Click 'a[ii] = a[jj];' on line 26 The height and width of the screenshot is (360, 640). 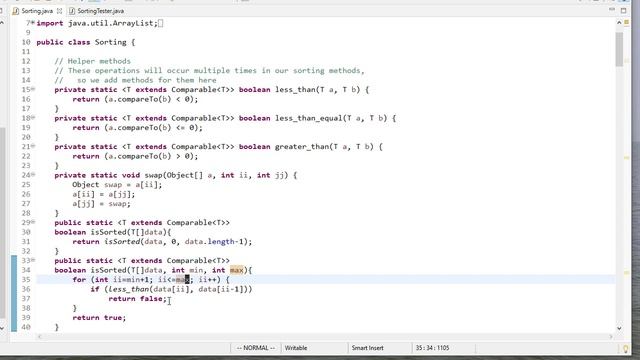tap(104, 194)
